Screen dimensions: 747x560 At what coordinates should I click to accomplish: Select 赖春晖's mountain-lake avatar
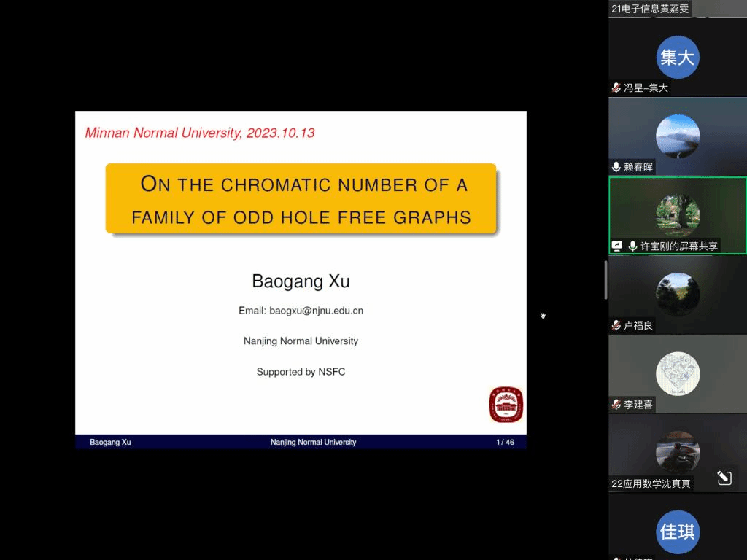(x=677, y=136)
